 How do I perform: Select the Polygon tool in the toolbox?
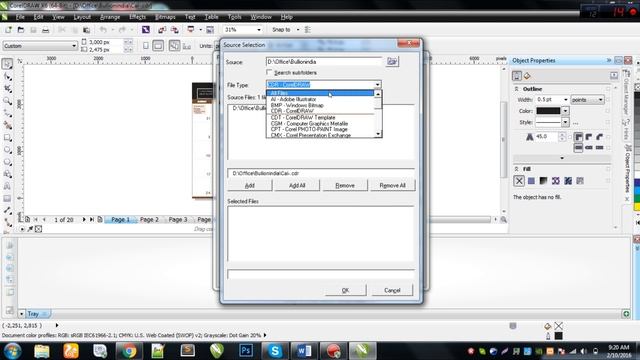[x=7, y=162]
